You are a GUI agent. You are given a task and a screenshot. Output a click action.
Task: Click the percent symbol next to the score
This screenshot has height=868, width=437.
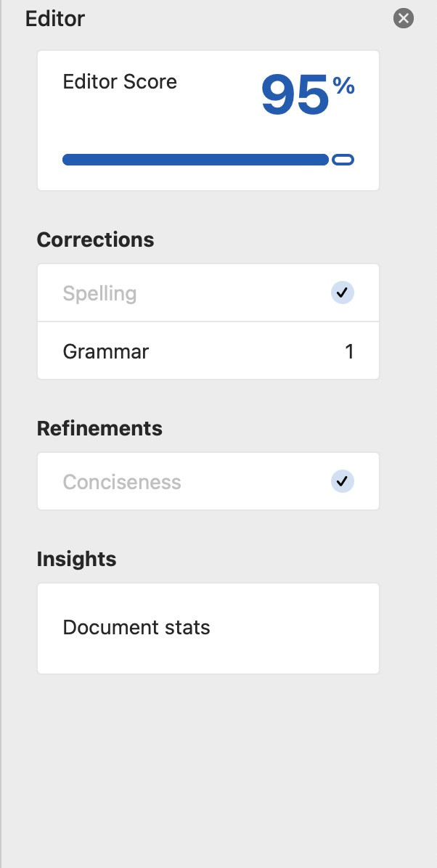343,86
